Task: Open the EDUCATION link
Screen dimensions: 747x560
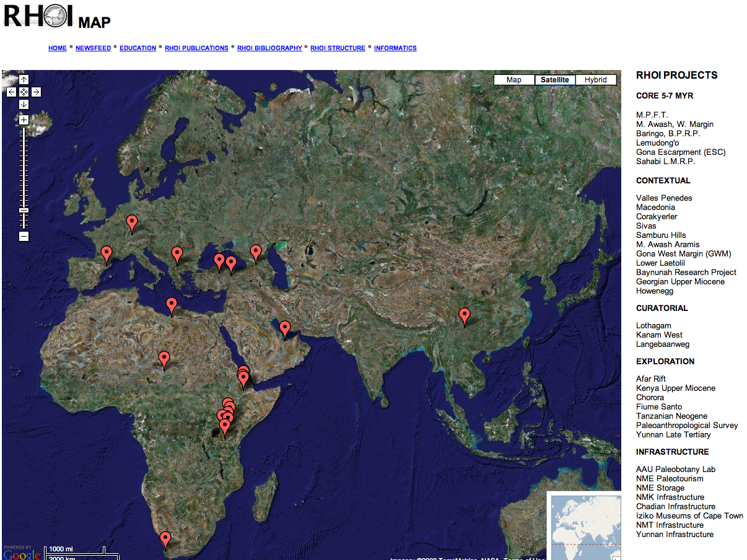Action: tap(138, 48)
